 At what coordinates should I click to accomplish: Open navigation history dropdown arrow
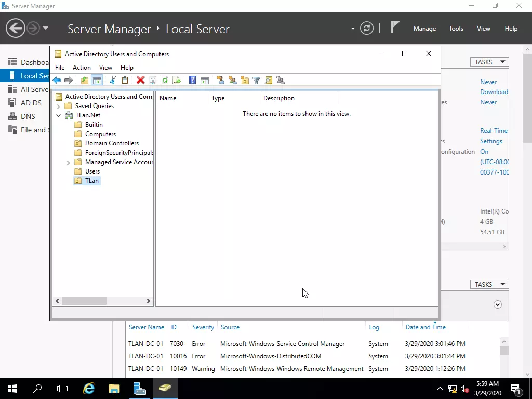coord(46,28)
